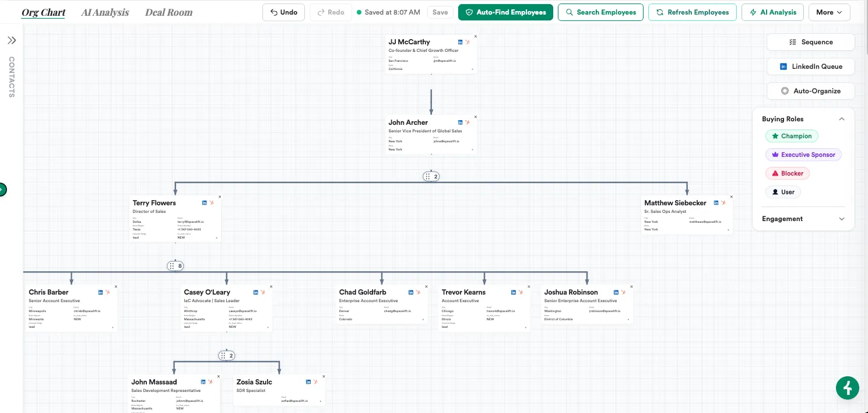
Task: Open Terry Flowers' LinkedIn icon
Action: [205, 203]
